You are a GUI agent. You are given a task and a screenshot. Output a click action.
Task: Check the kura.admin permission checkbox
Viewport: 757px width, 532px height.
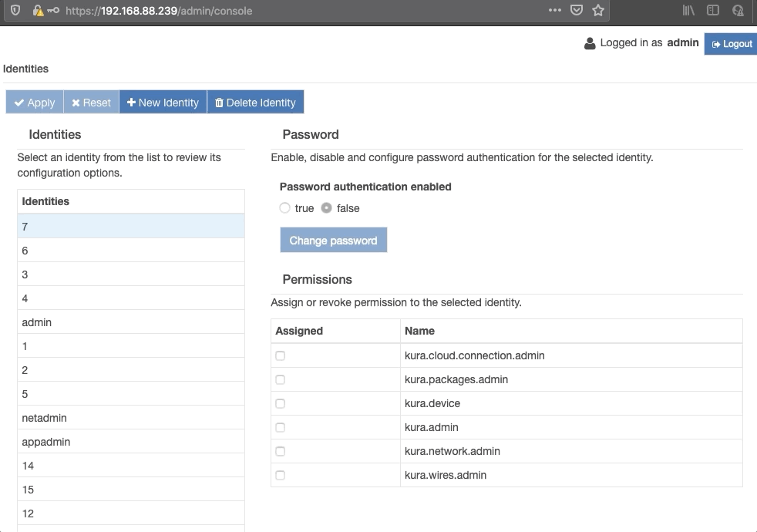pos(280,427)
